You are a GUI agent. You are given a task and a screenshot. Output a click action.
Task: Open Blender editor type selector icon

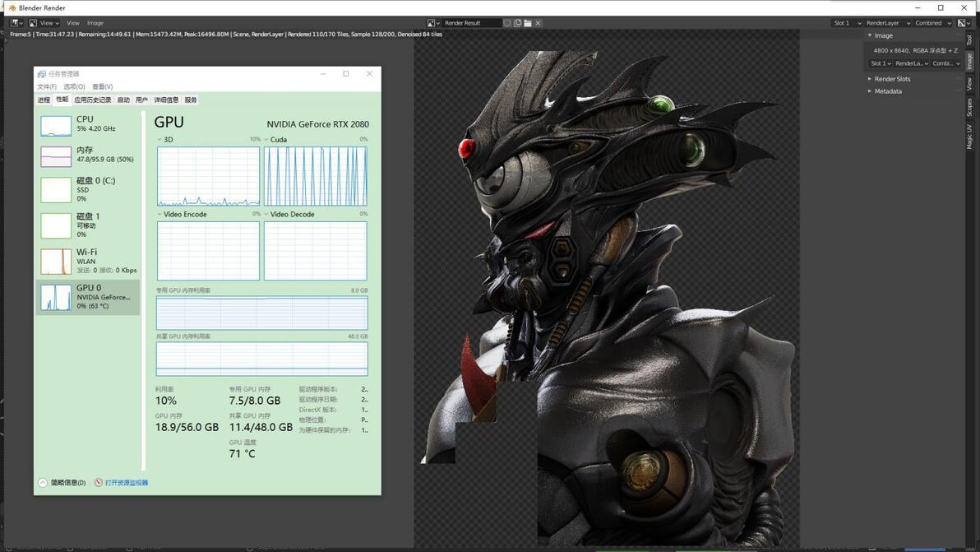[x=17, y=23]
